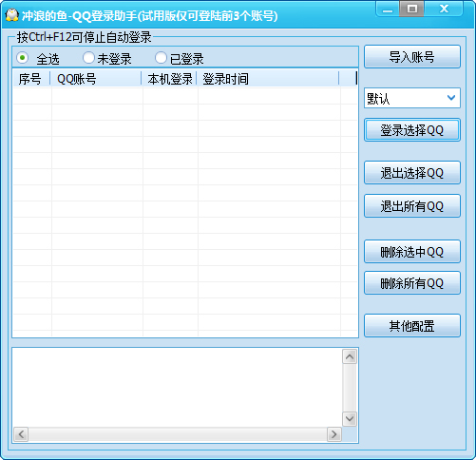The height and width of the screenshot is (460, 476).
Task: Click the 删除所有QQ button
Action: 412,283
